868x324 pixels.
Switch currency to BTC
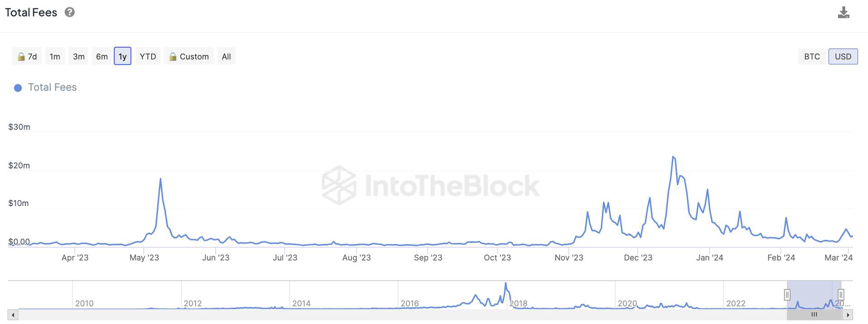(812, 57)
